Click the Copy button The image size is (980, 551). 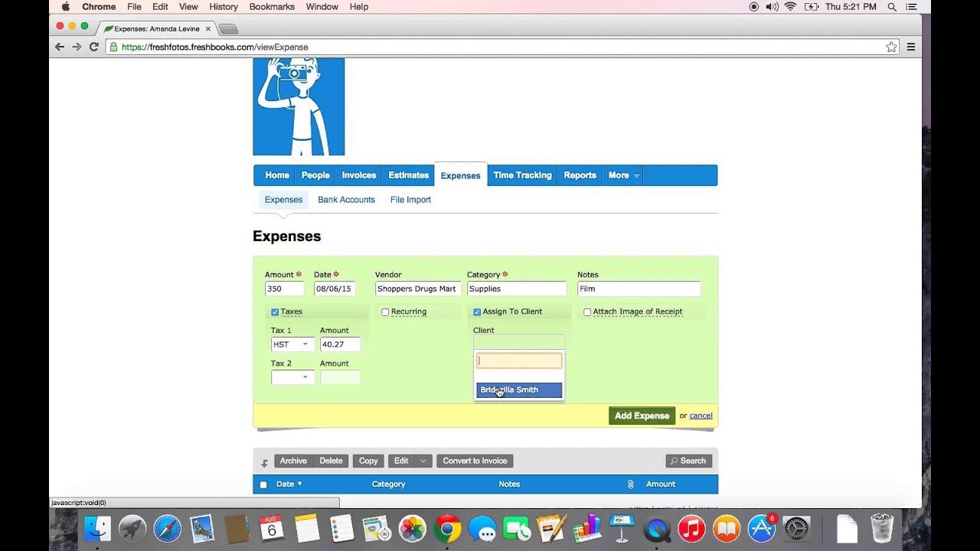pos(368,461)
